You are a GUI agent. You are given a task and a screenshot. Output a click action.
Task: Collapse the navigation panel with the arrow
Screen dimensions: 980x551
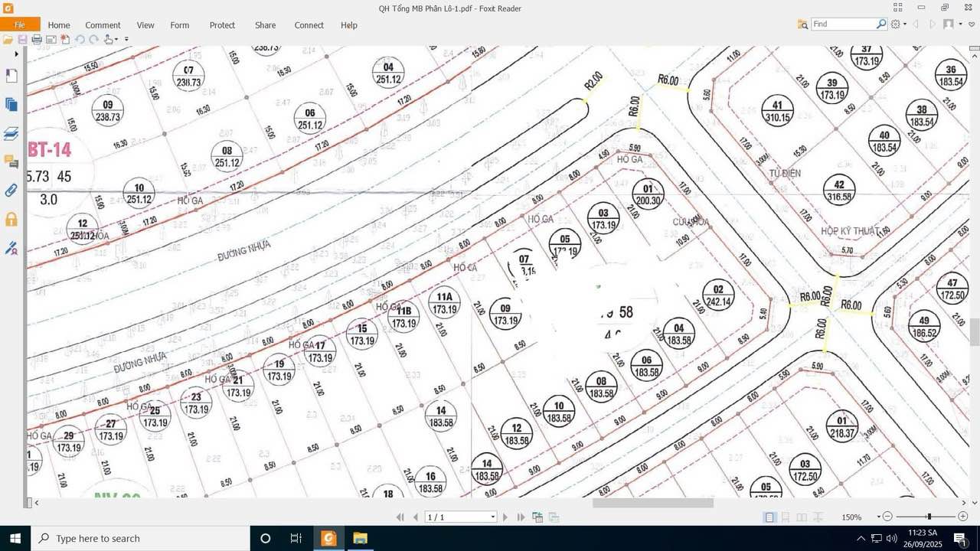click(16, 54)
